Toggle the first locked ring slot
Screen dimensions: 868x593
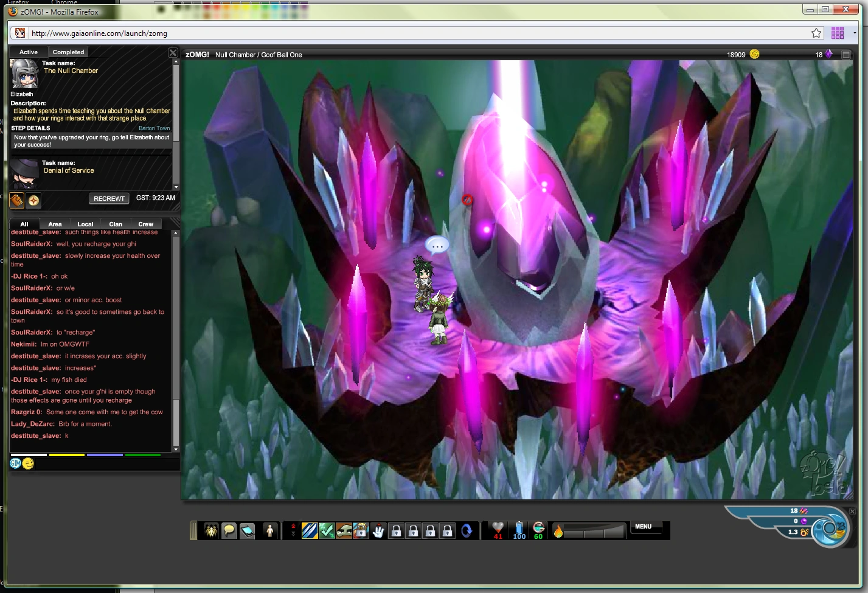point(396,531)
